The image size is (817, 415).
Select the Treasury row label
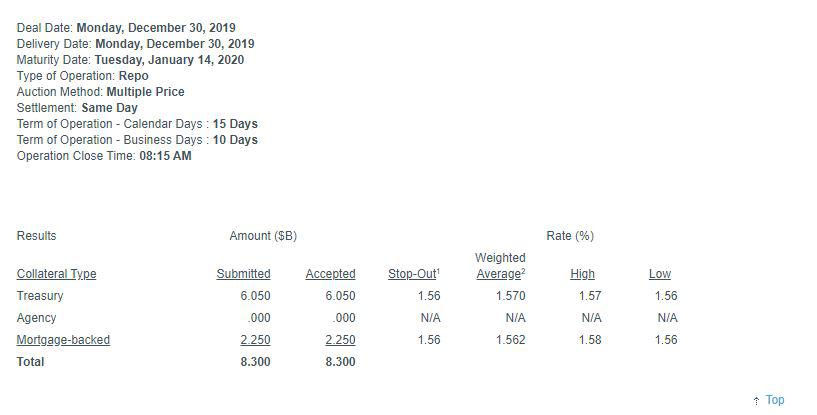[40, 296]
